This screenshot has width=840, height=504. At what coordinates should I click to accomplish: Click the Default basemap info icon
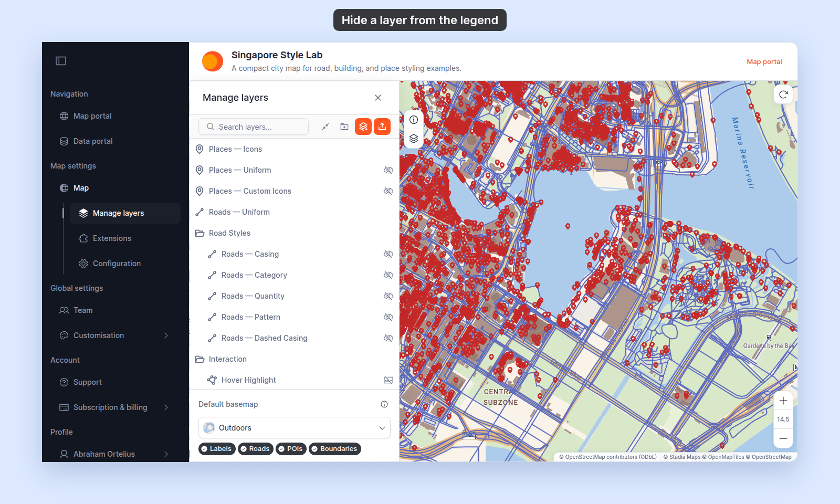coord(384,404)
